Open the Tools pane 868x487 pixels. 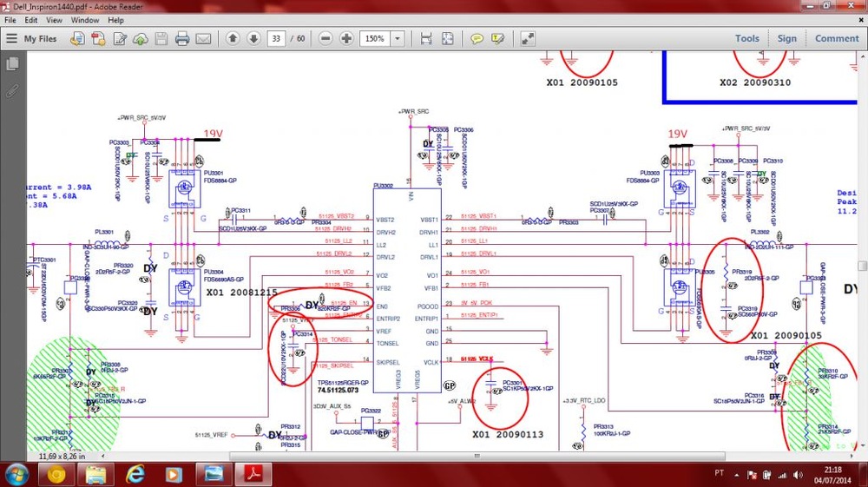tap(746, 38)
